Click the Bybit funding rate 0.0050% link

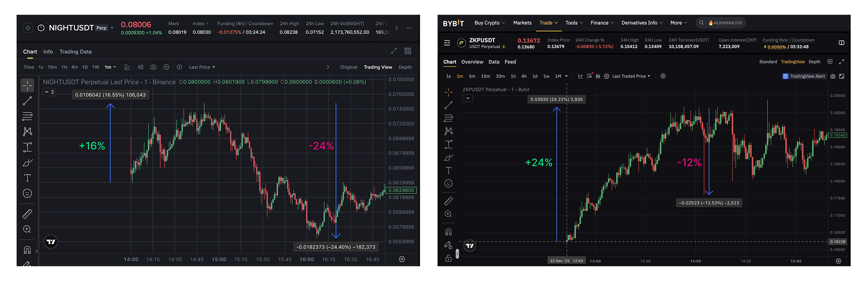coord(776,47)
